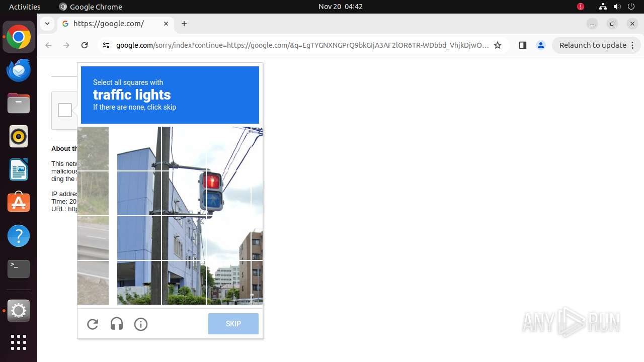The width and height of the screenshot is (644, 362).
Task: Open the network status tray icon
Action: pos(603,7)
